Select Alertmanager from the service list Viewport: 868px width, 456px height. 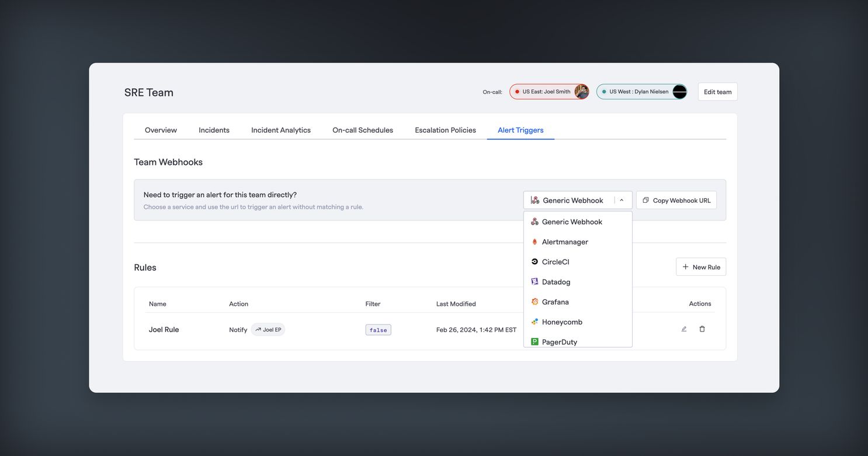(x=578, y=242)
